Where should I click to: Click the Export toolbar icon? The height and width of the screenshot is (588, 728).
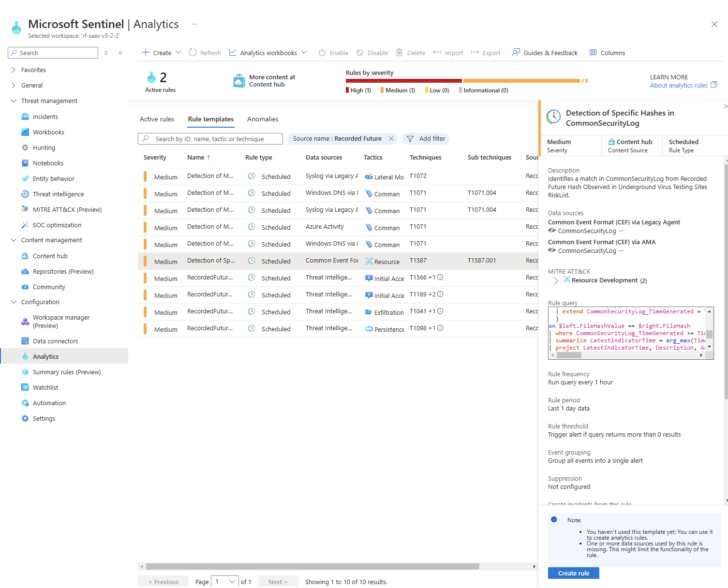click(x=475, y=53)
